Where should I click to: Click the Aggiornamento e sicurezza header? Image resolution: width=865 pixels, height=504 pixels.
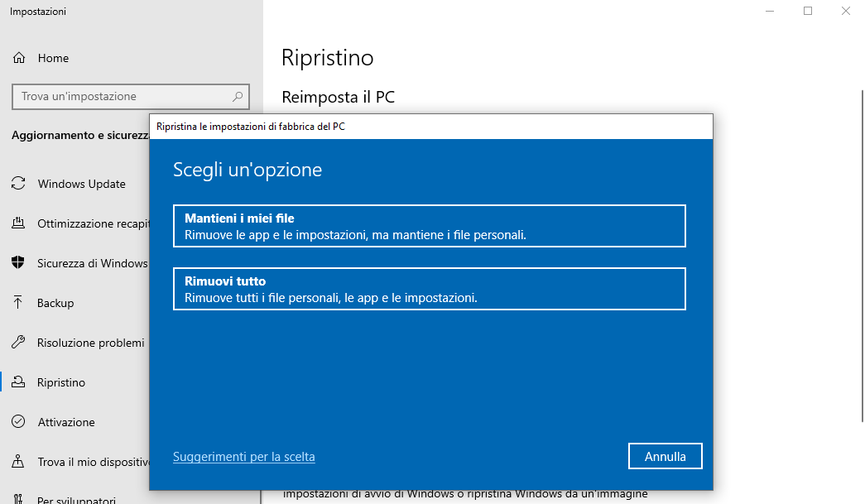[77, 134]
